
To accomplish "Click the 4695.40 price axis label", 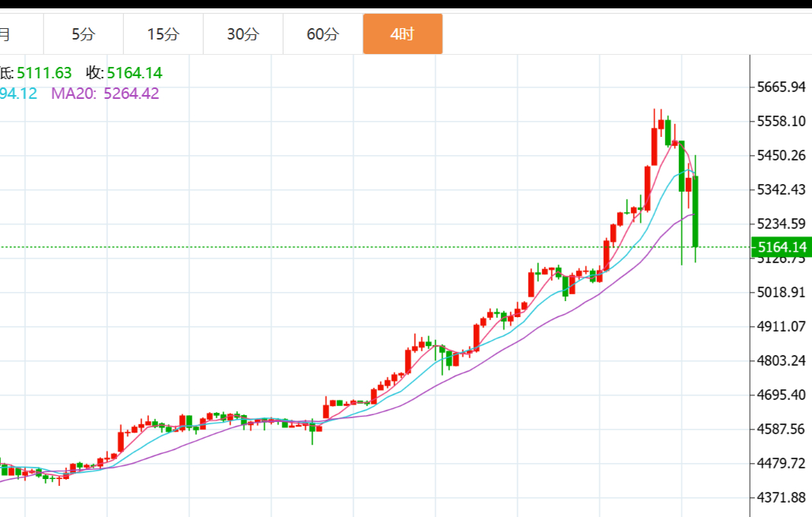I will click(x=781, y=395).
